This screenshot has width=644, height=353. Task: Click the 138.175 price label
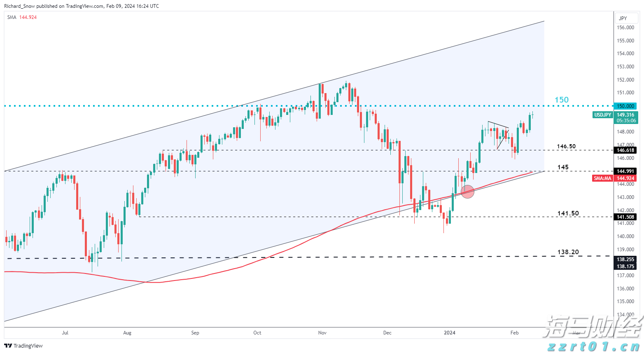coord(625,267)
